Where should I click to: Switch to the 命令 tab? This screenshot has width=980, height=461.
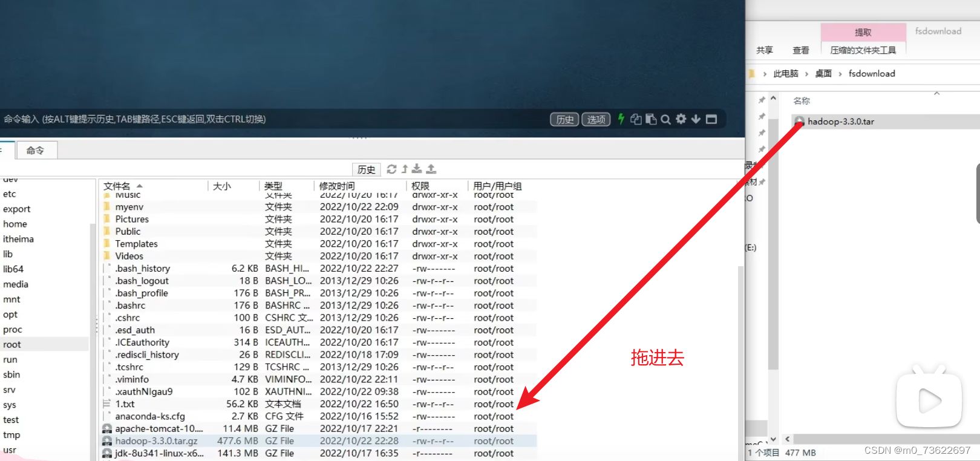(x=36, y=150)
